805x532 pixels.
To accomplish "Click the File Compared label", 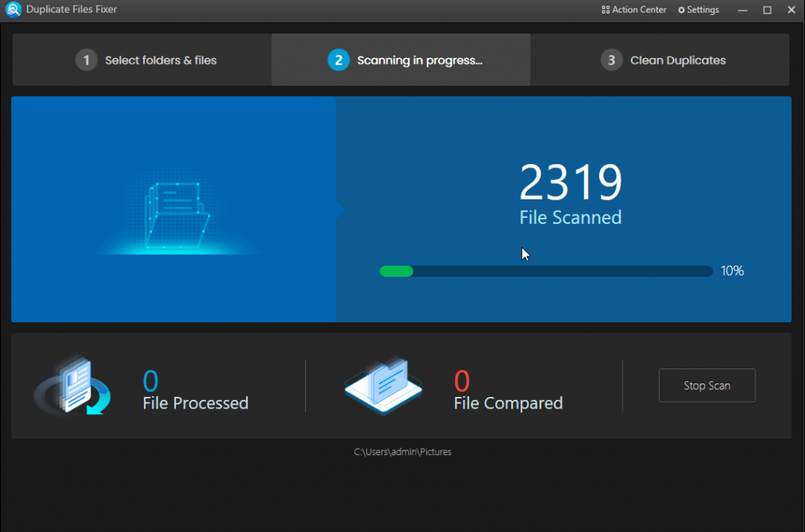I will click(509, 403).
